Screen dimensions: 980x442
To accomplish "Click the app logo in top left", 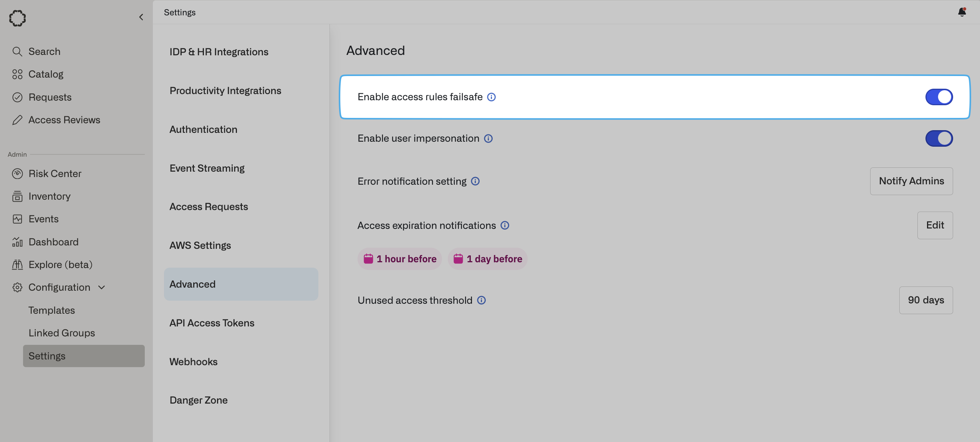I will click(x=17, y=18).
